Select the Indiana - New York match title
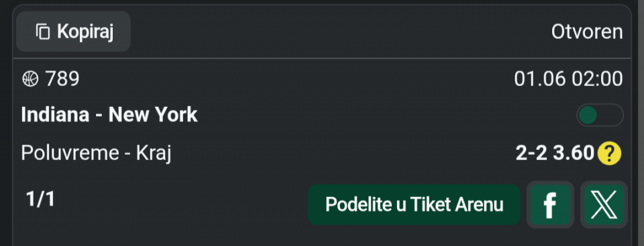 click(109, 115)
